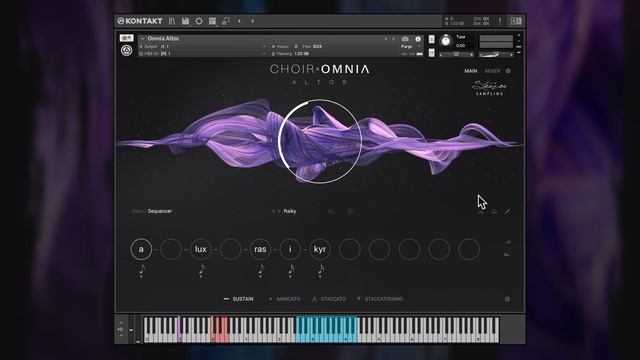This screenshot has height=360, width=640.
Task: Toggle the side panel layout icon
Action: [516, 21]
